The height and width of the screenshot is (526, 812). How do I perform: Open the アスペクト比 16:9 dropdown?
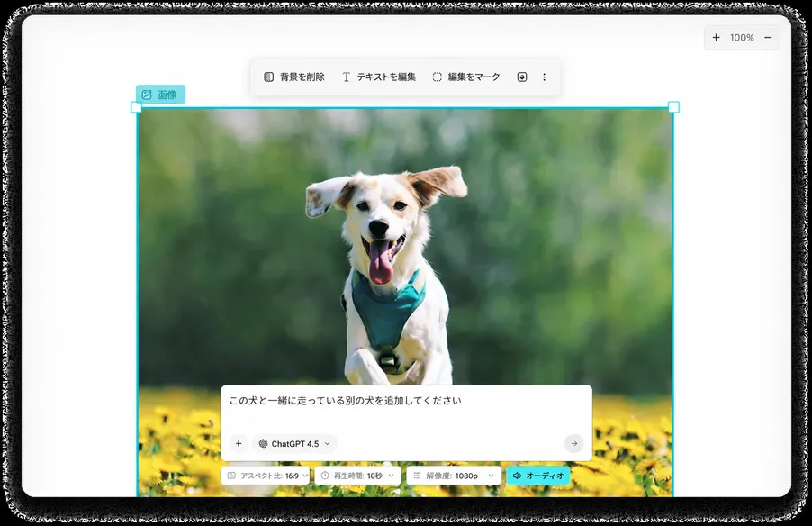click(266, 476)
